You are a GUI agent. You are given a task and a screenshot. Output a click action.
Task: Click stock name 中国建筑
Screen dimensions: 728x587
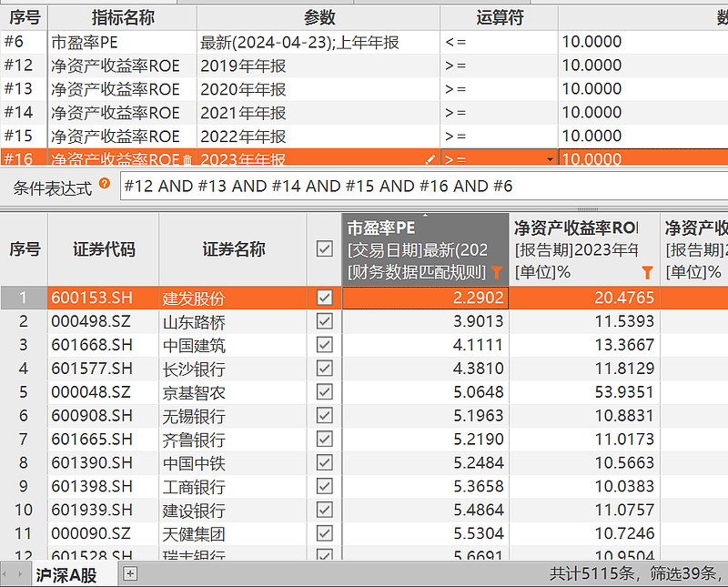(x=194, y=346)
